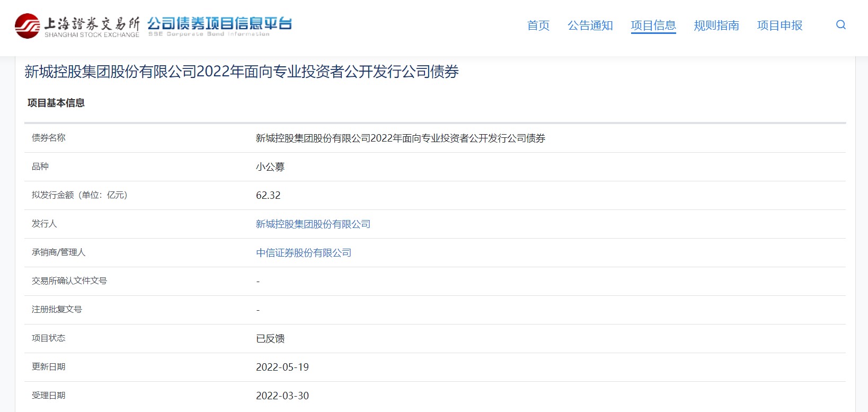Image resolution: width=868 pixels, height=412 pixels.
Task: Go to the 首页 menu item
Action: click(538, 25)
